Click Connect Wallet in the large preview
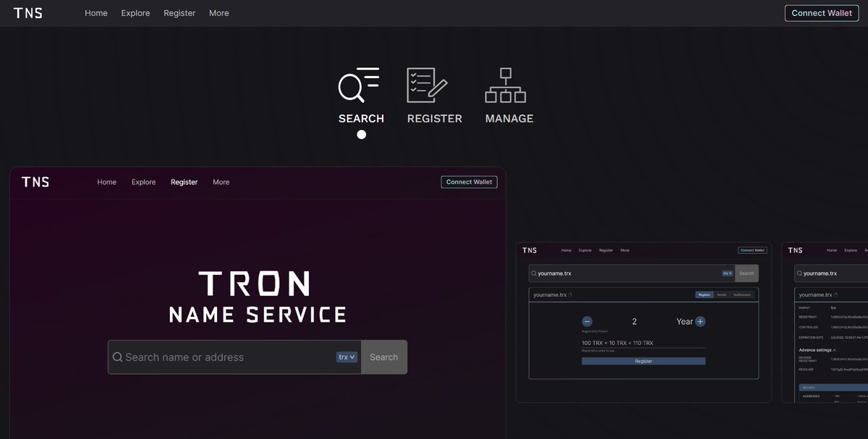 [x=469, y=182]
